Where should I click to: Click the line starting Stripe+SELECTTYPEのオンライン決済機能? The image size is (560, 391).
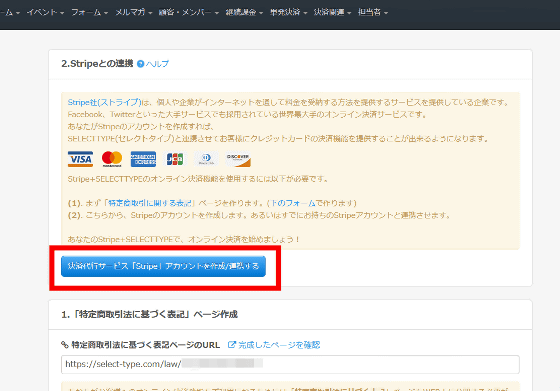click(198, 179)
